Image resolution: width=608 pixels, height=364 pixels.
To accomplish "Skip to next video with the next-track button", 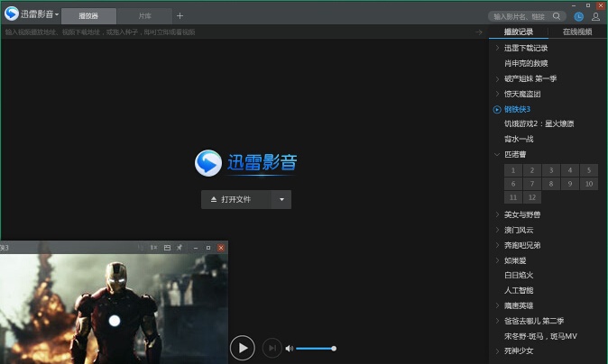I will pos(272,348).
